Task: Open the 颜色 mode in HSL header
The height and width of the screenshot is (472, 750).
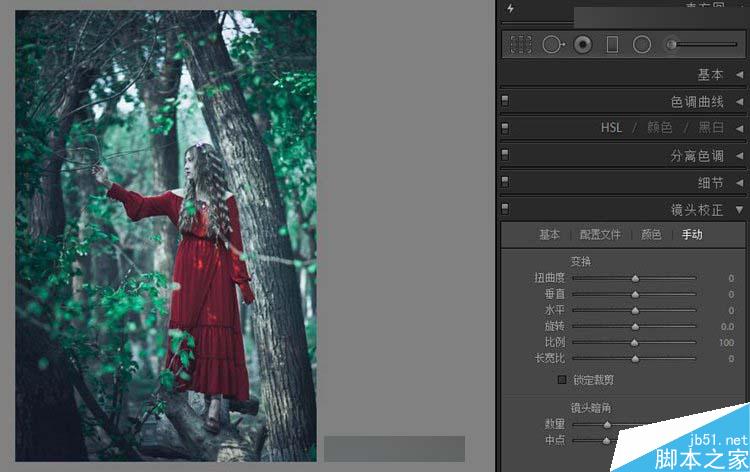Action: (660, 128)
